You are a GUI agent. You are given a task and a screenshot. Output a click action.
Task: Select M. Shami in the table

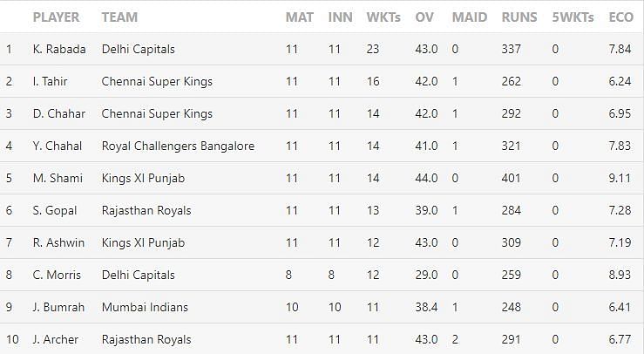[57, 178]
